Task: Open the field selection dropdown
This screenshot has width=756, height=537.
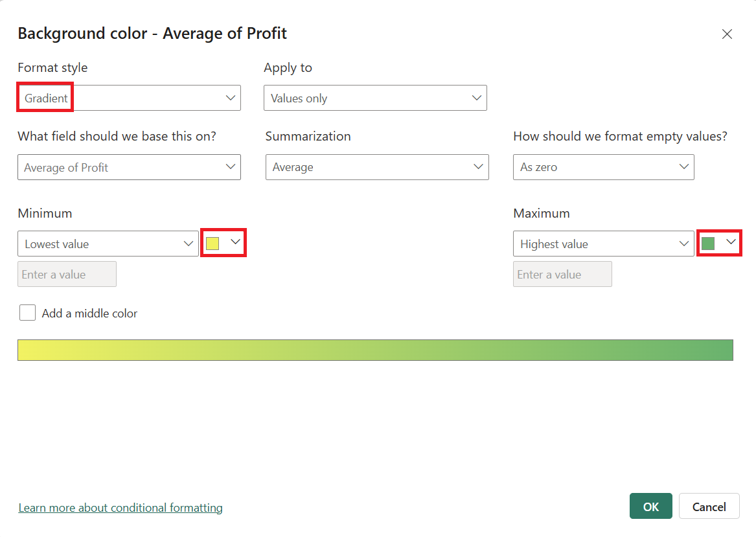Action: point(129,167)
